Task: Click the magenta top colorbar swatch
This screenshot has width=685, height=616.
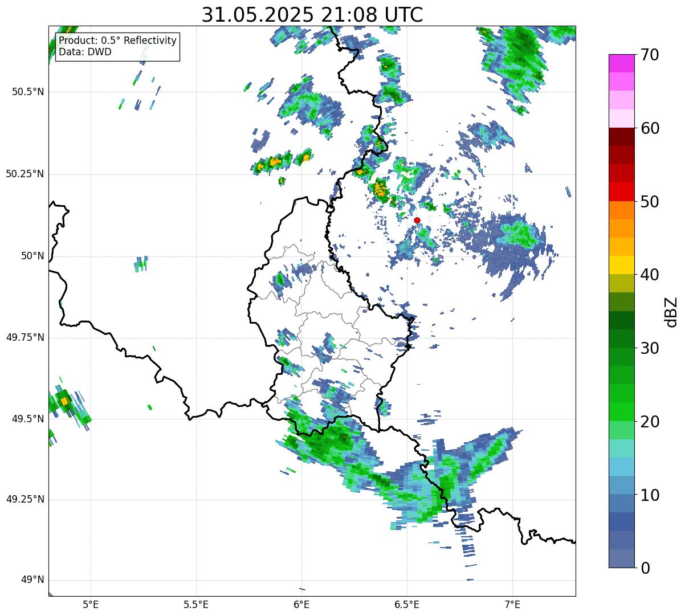Action: coord(621,63)
